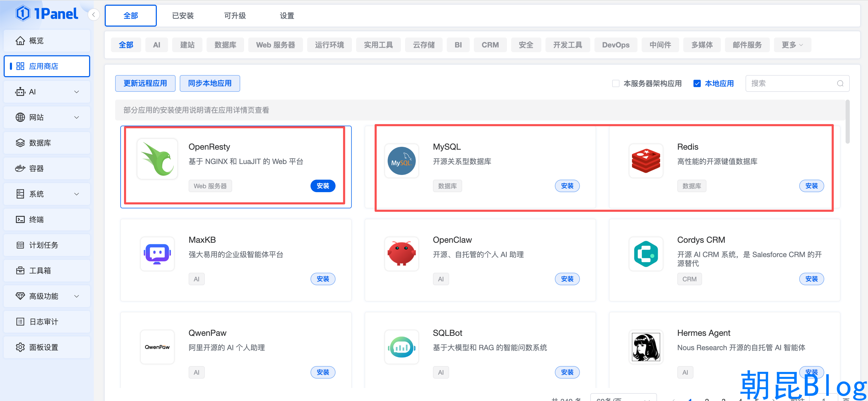
Task: Show the 安全 category apps
Action: coord(526,45)
